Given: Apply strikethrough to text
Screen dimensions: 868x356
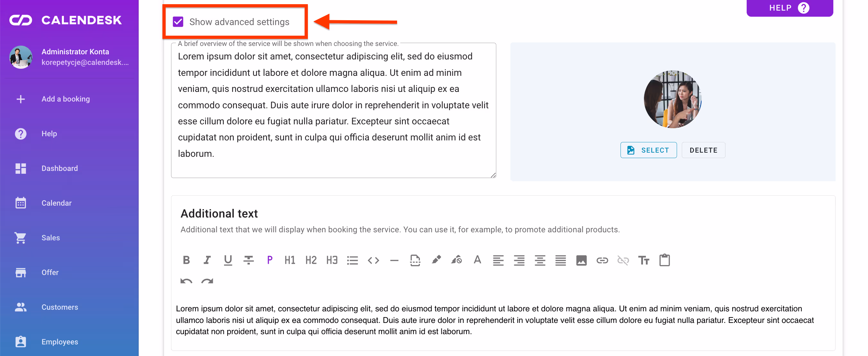Looking at the screenshot, I should (249, 260).
